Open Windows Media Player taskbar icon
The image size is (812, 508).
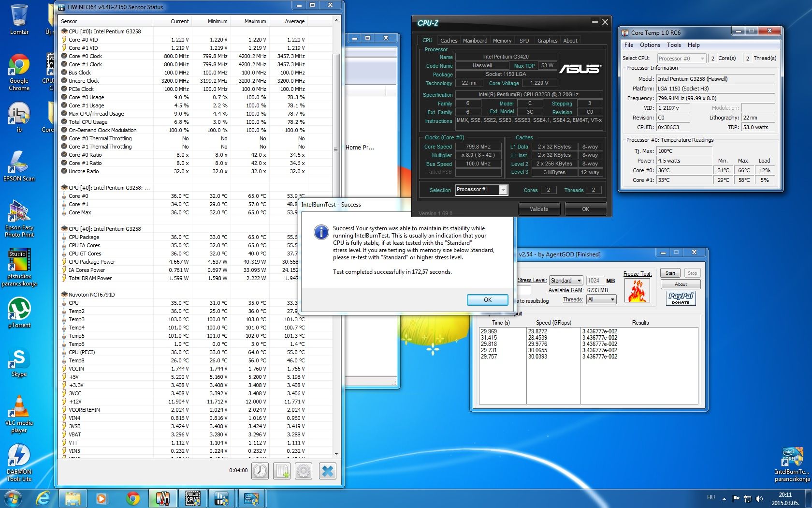tap(101, 498)
